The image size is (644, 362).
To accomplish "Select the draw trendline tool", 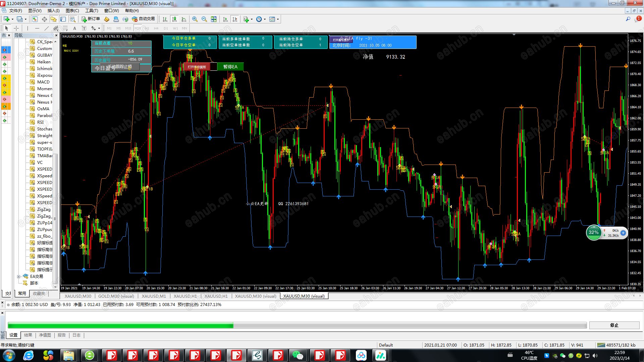I will (x=47, y=28).
